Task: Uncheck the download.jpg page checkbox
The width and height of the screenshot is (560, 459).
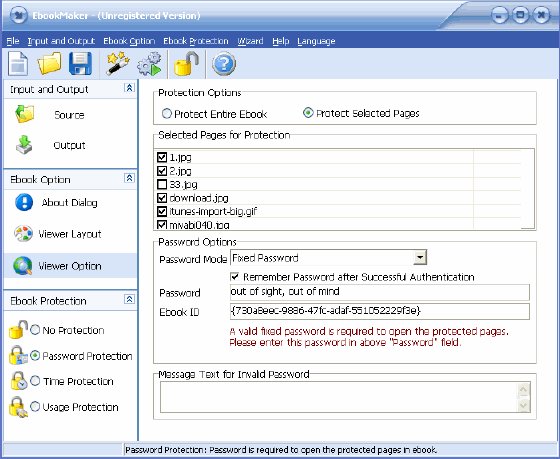Action: tap(162, 198)
